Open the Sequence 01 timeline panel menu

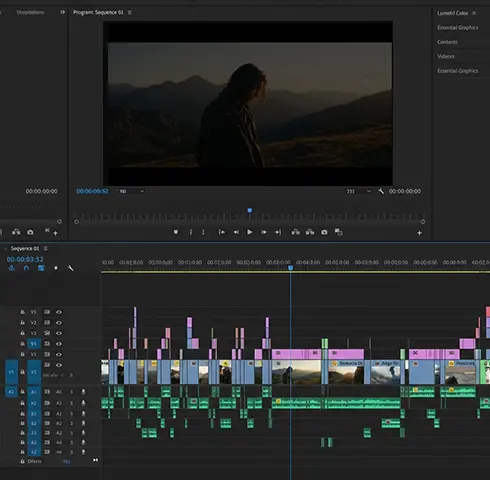[x=46, y=249]
